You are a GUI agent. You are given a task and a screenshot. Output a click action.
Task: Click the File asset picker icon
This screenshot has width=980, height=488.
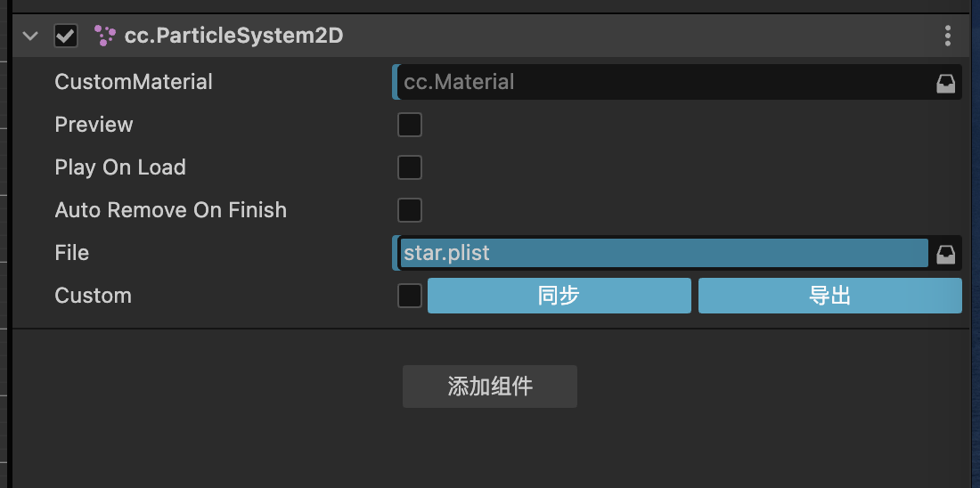(945, 254)
